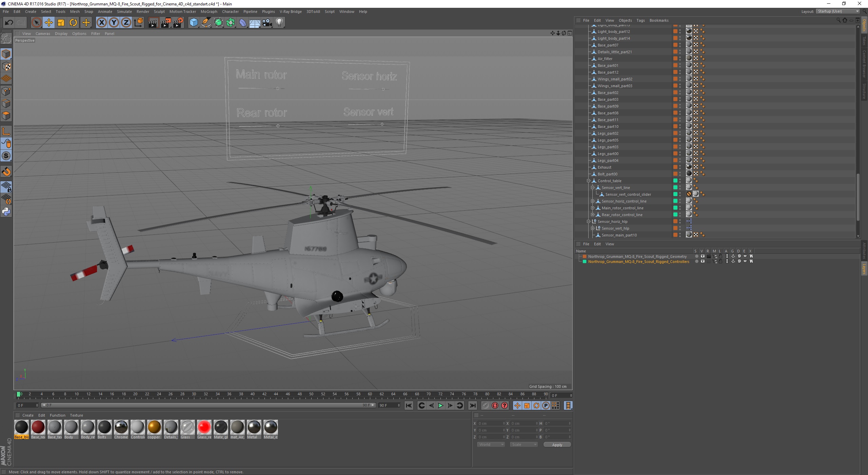Image resolution: width=868 pixels, height=475 pixels.
Task: Click the current frame 0 F field
Action: click(x=561, y=396)
